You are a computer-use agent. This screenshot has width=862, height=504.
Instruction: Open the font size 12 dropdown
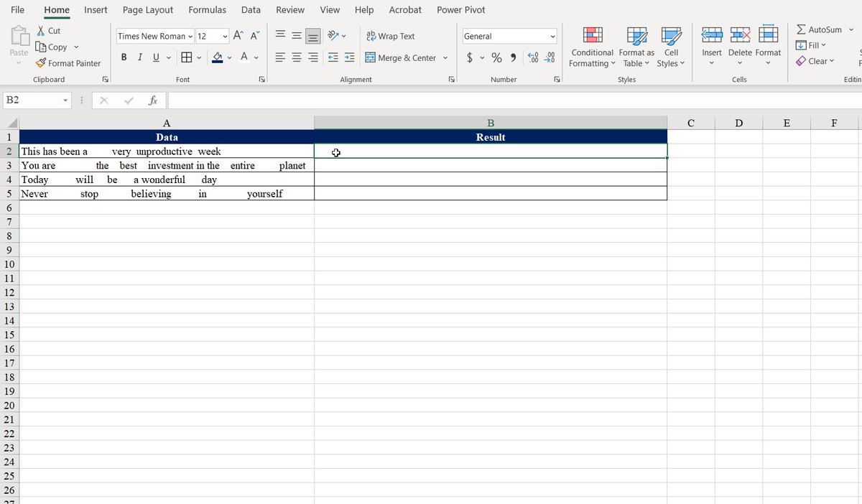click(225, 36)
